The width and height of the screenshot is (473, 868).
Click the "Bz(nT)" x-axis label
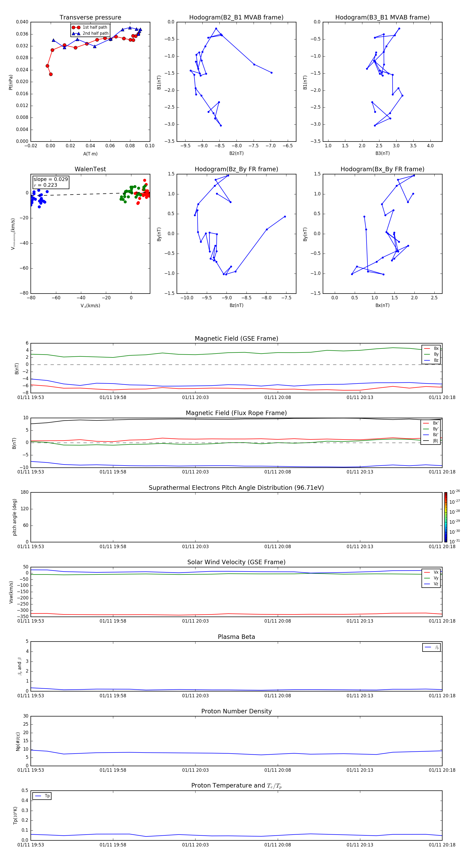click(236, 305)
